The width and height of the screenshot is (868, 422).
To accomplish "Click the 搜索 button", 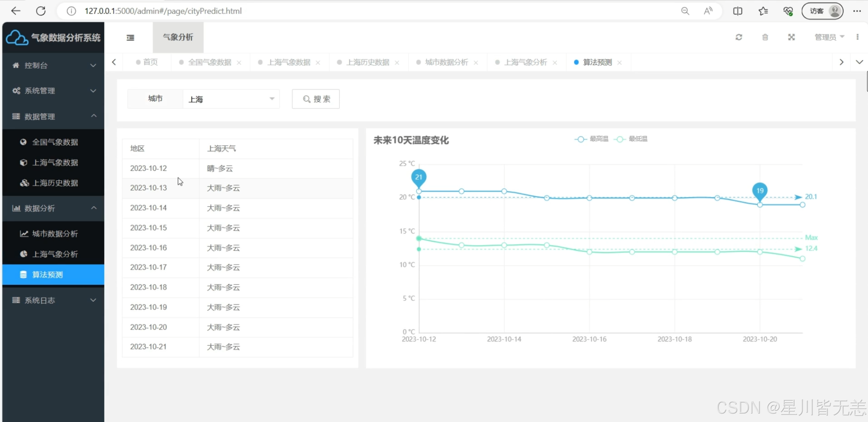I will pyautogui.click(x=316, y=99).
